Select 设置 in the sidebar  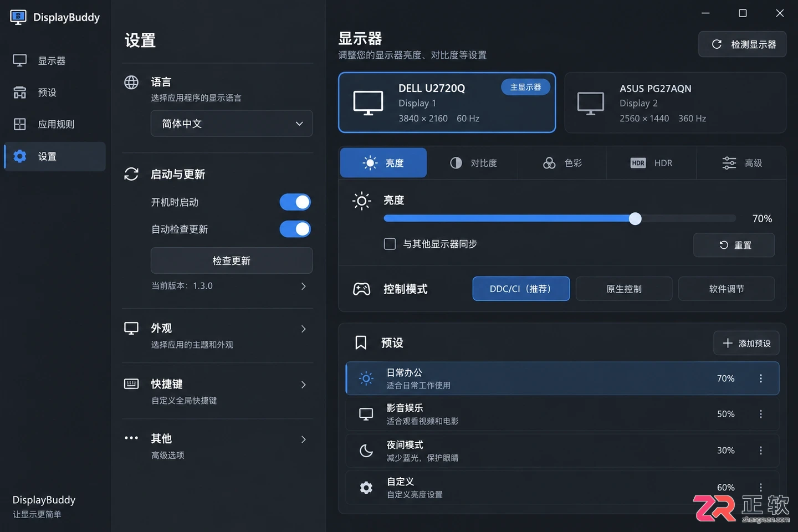54,156
